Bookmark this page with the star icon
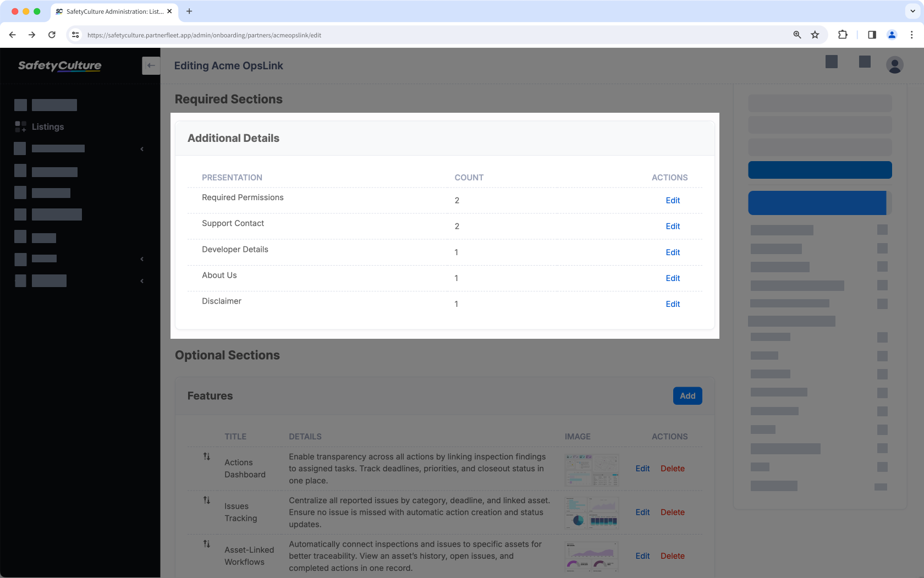 [x=815, y=35]
